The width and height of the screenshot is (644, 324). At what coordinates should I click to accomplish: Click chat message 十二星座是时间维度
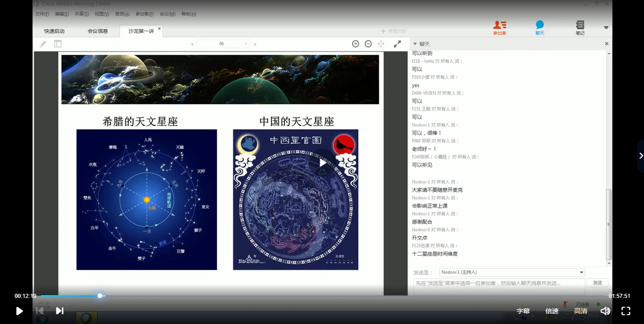[x=435, y=254]
